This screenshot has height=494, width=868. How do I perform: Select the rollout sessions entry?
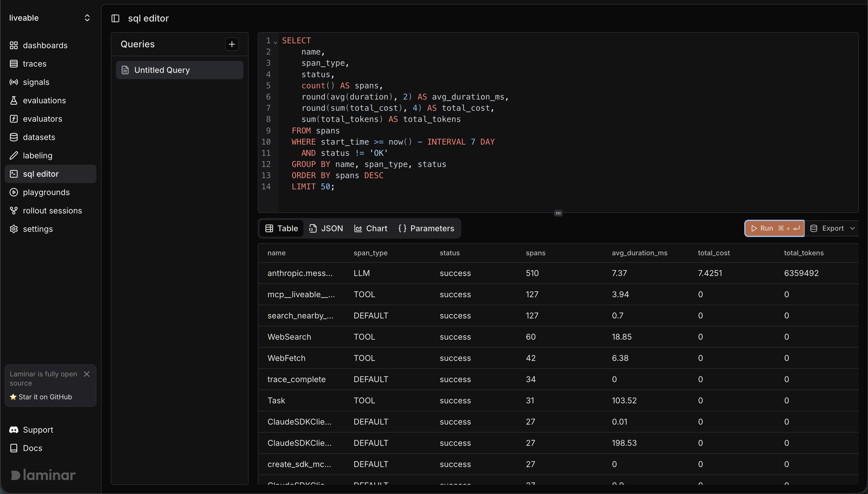[x=52, y=210]
